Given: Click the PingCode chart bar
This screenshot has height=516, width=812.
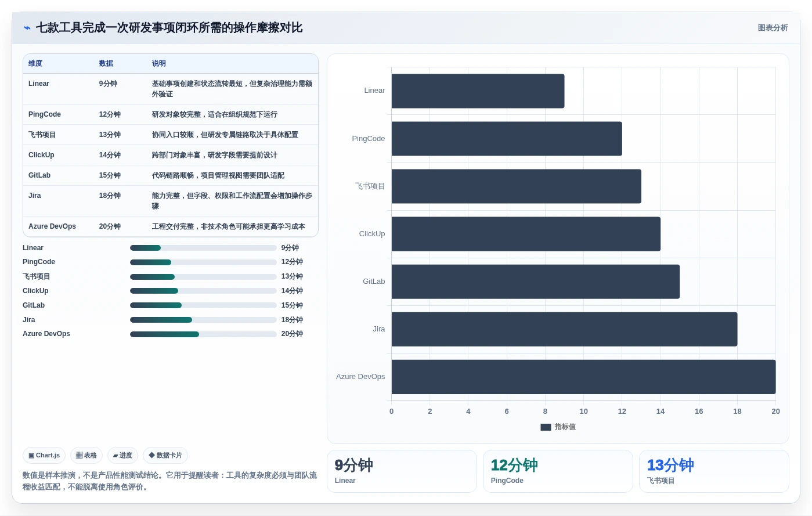Looking at the screenshot, I should pos(507,139).
